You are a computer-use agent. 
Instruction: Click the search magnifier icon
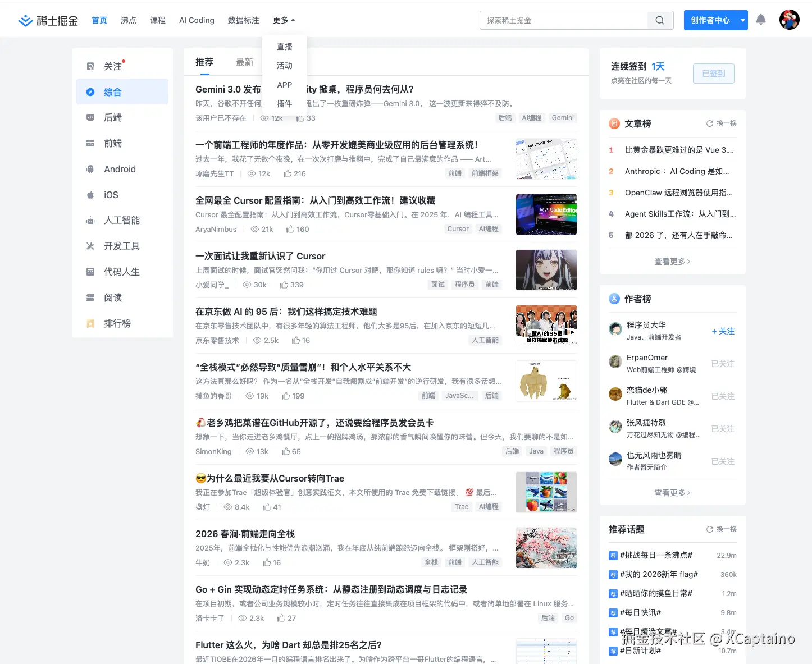tap(659, 20)
